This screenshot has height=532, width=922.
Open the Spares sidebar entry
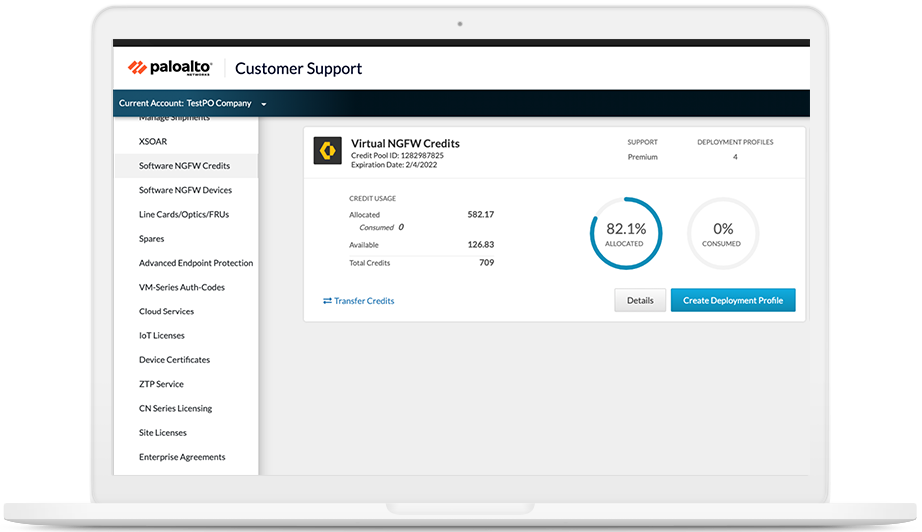tap(152, 239)
